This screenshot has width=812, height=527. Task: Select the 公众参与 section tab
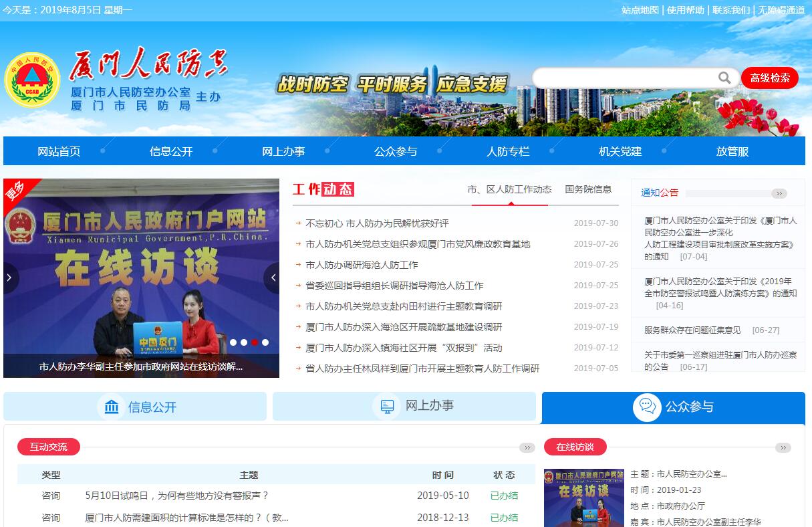(x=674, y=407)
